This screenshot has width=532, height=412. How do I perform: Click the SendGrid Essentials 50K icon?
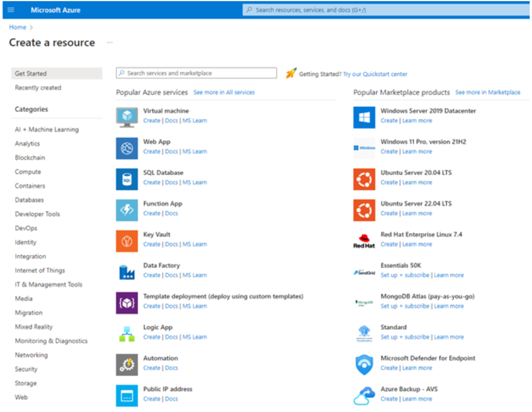(x=364, y=272)
